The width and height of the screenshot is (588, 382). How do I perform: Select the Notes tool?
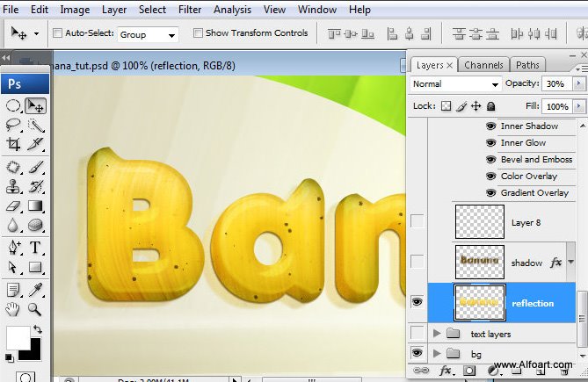coord(13,290)
